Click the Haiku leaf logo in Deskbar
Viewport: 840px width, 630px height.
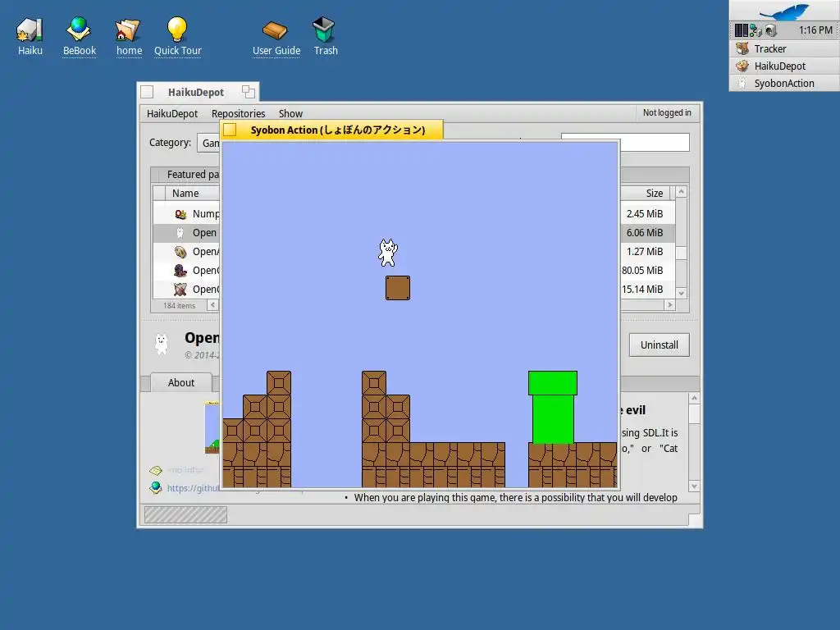tap(784, 11)
